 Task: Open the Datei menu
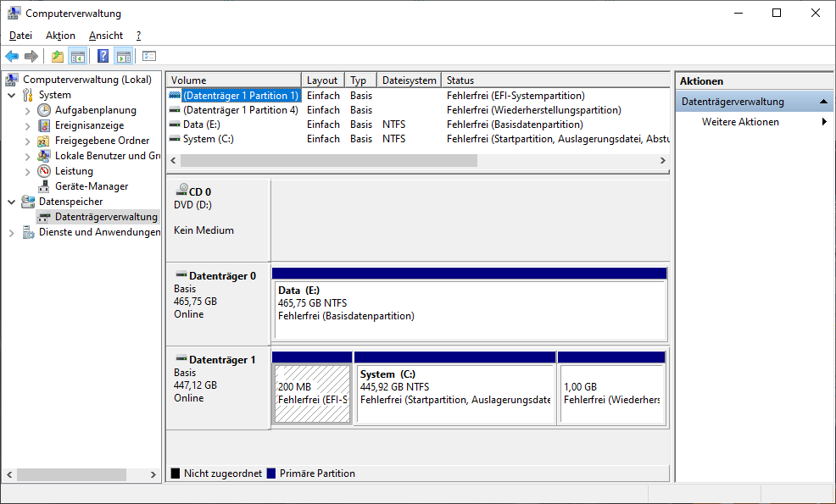(x=21, y=36)
